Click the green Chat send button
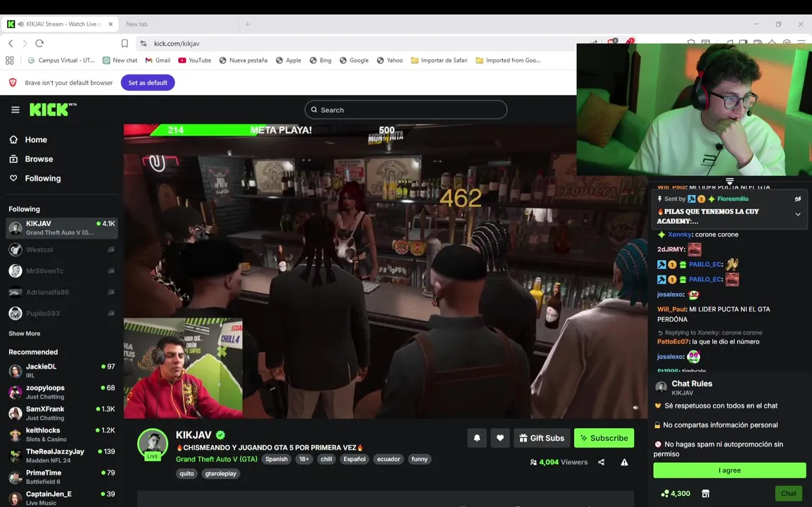This screenshot has height=507, width=812. (x=789, y=494)
